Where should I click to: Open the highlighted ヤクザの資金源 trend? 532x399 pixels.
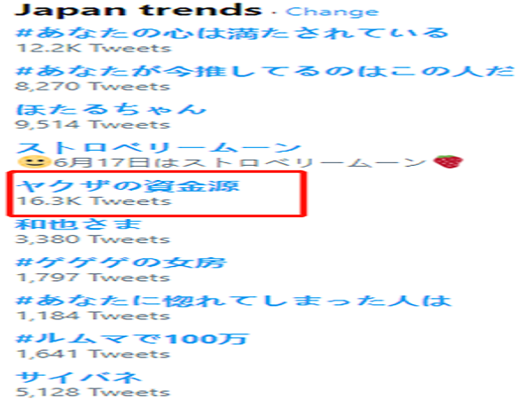[x=128, y=185]
